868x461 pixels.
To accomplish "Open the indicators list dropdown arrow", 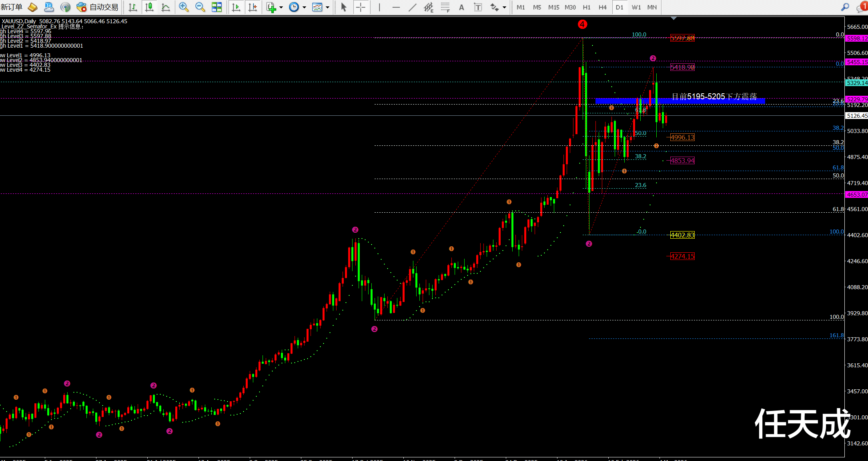I will point(281,7).
